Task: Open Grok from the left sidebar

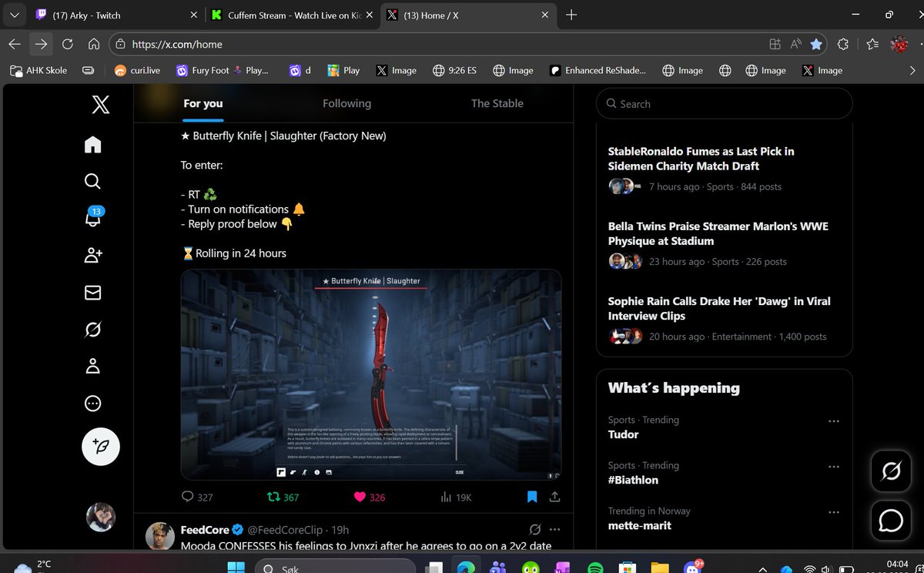Action: tap(92, 330)
